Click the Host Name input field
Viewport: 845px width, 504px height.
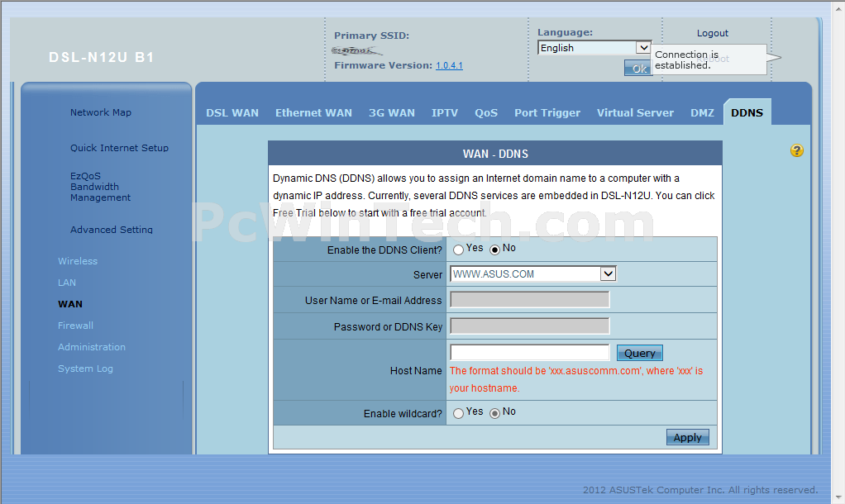click(530, 353)
